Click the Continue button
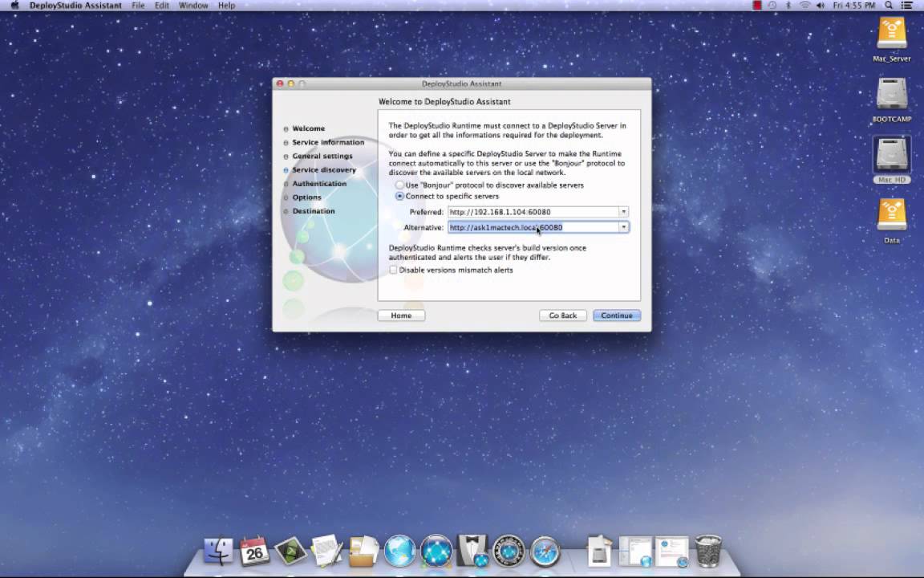This screenshot has width=924, height=578. 616,315
